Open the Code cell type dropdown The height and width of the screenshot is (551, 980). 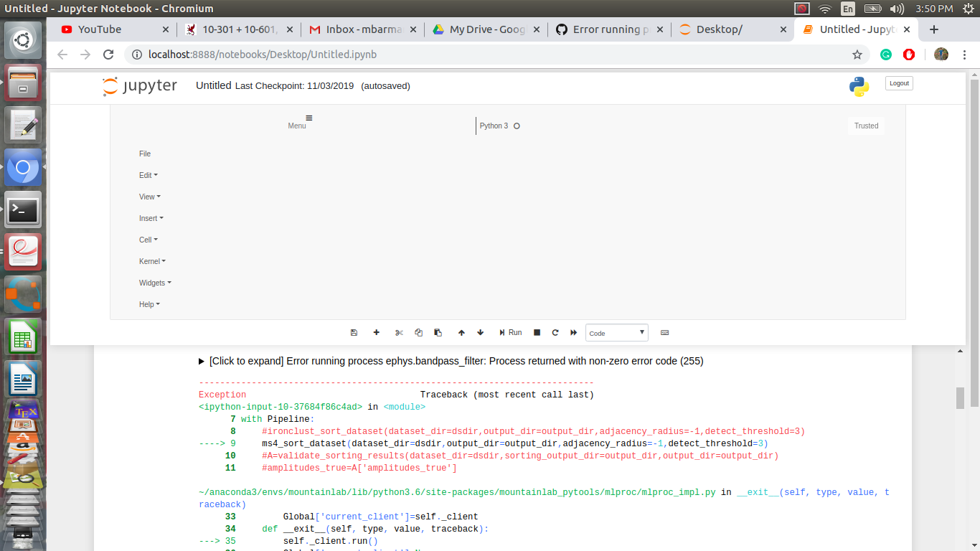pos(616,332)
